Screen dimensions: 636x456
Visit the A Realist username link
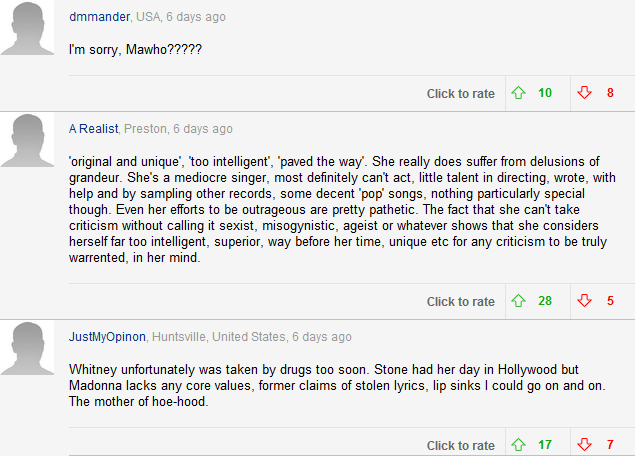pyautogui.click(x=94, y=129)
